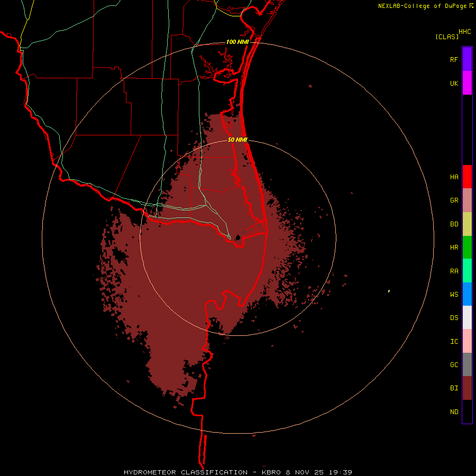This screenshot has width=476, height=476.
Task: Click the BI dark red swatch
Action: pos(467,388)
